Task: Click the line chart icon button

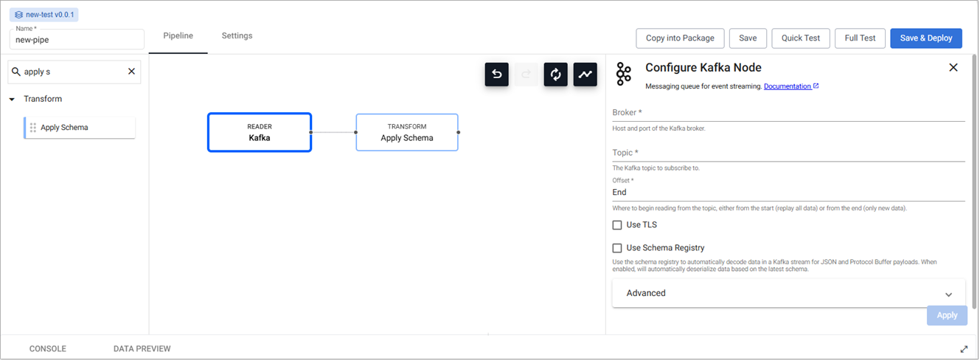Action: coord(585,74)
